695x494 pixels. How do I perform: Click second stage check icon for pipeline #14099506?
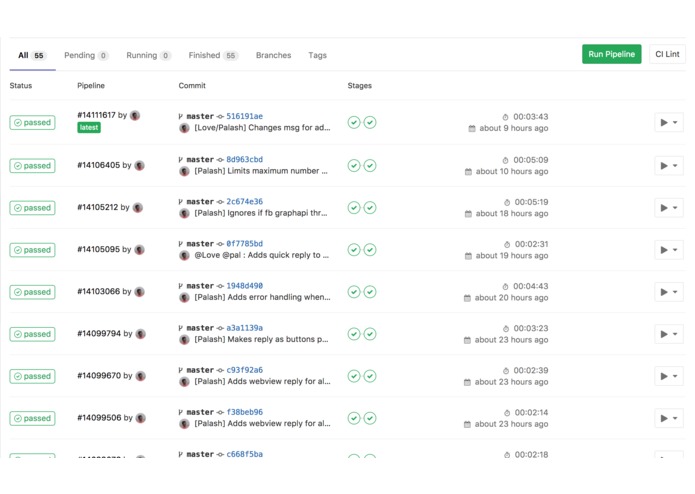pyautogui.click(x=370, y=418)
